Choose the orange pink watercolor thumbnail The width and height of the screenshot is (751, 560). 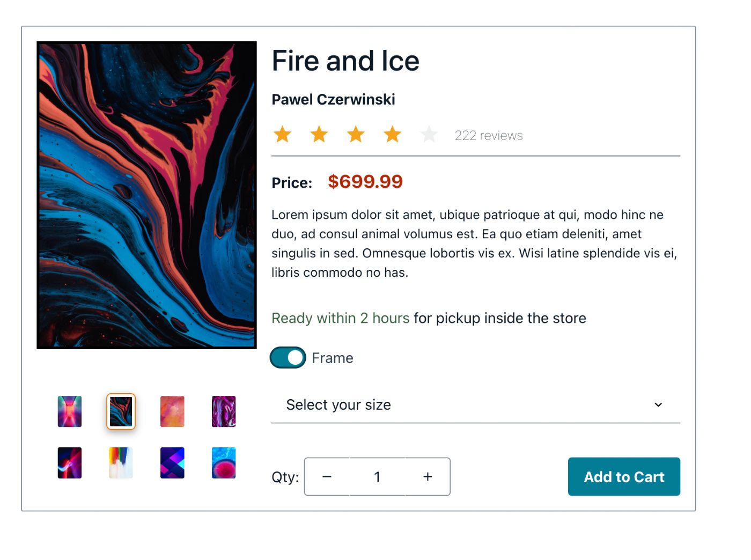172,411
